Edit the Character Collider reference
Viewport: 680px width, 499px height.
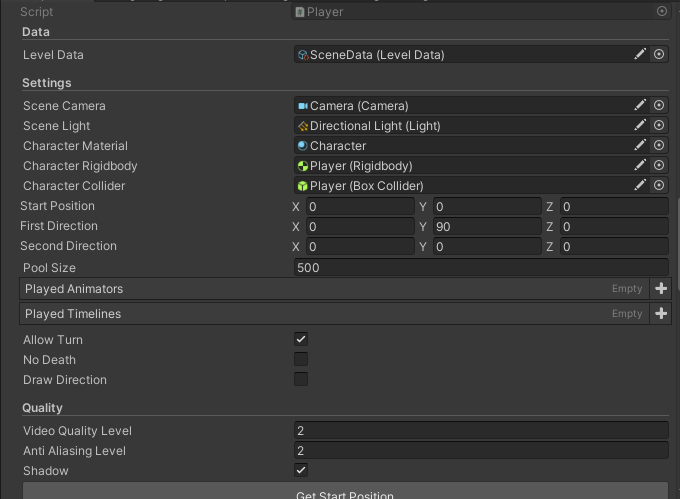pyautogui.click(x=640, y=185)
